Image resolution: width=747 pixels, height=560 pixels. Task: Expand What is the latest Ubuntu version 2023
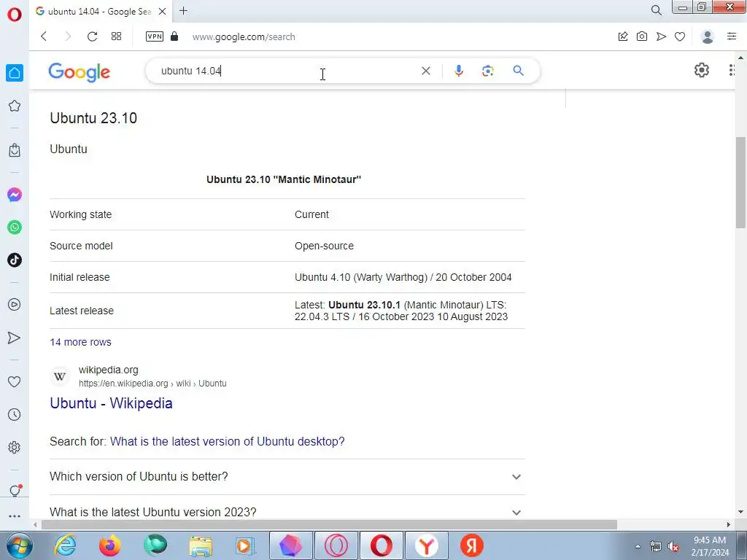pos(287,512)
